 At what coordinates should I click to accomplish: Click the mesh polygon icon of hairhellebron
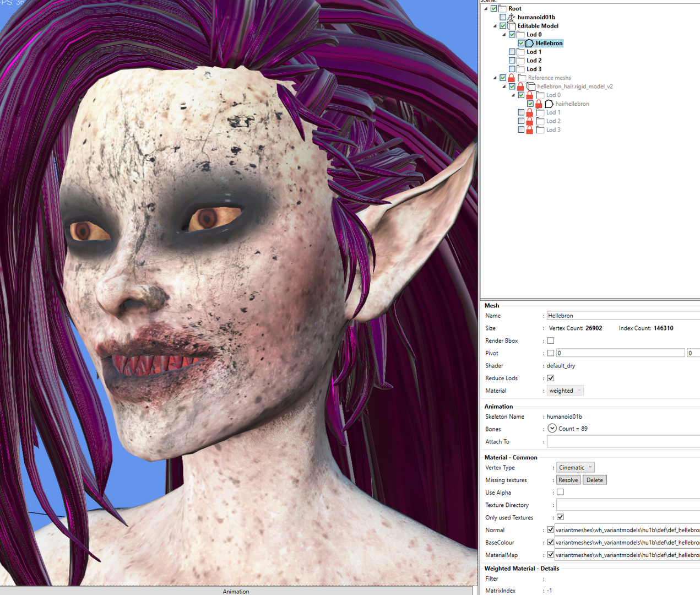(x=549, y=104)
